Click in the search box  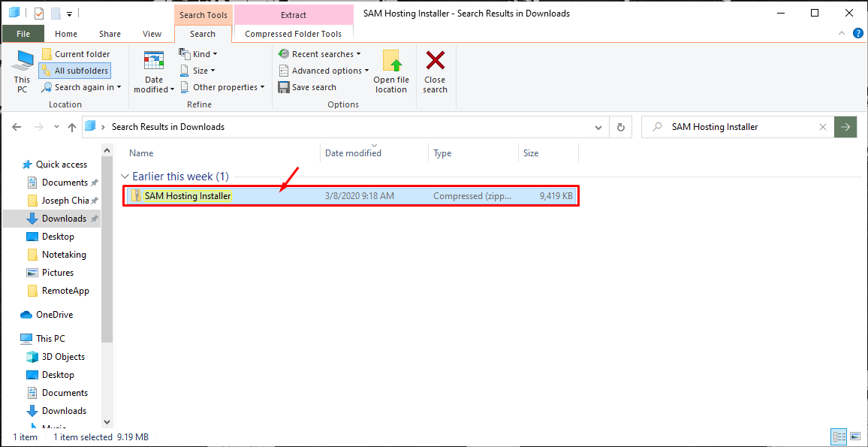(737, 127)
